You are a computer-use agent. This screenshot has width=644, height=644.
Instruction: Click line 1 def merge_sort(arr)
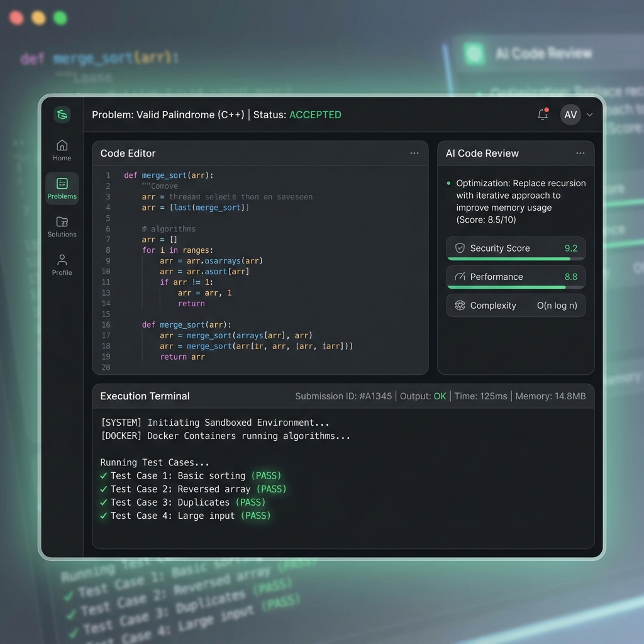[x=169, y=175]
